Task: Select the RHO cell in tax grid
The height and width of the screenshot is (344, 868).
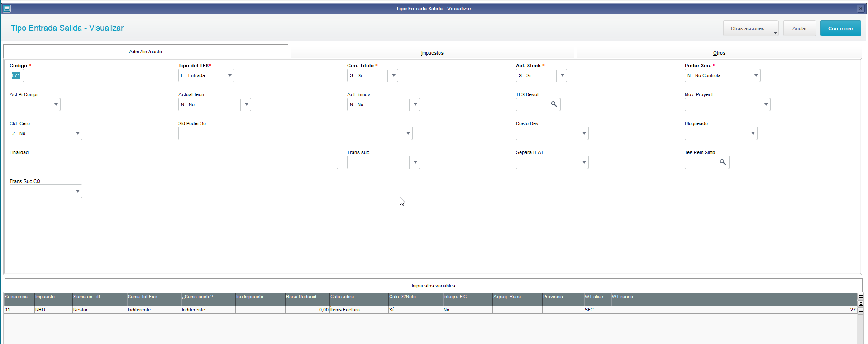Action: pyautogui.click(x=54, y=310)
